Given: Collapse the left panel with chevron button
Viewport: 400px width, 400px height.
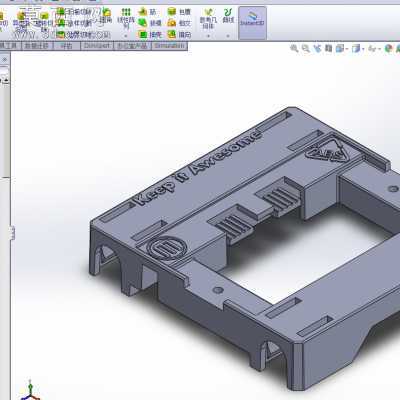Looking at the screenshot, I should [5, 59].
